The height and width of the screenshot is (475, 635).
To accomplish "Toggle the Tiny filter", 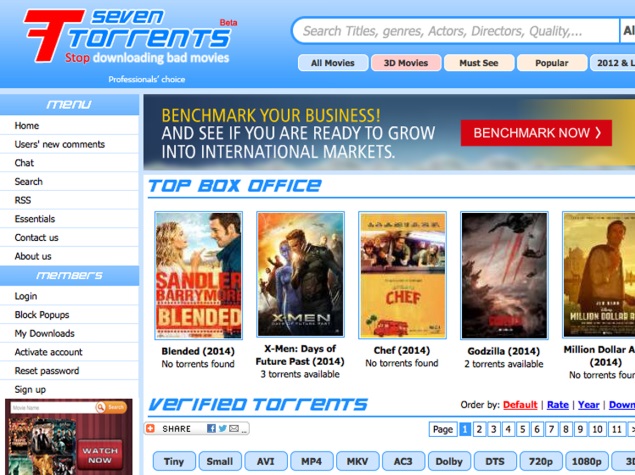I will [x=174, y=461].
